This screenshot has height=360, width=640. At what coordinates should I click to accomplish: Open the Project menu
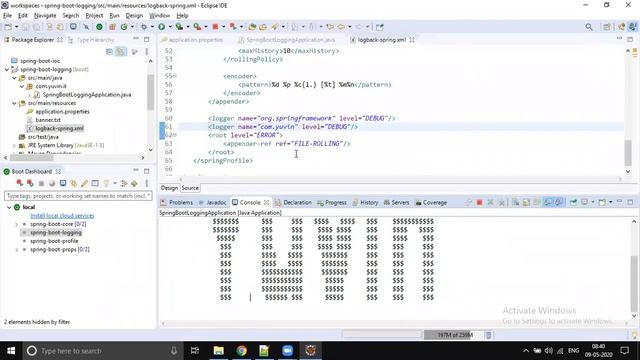coord(94,16)
